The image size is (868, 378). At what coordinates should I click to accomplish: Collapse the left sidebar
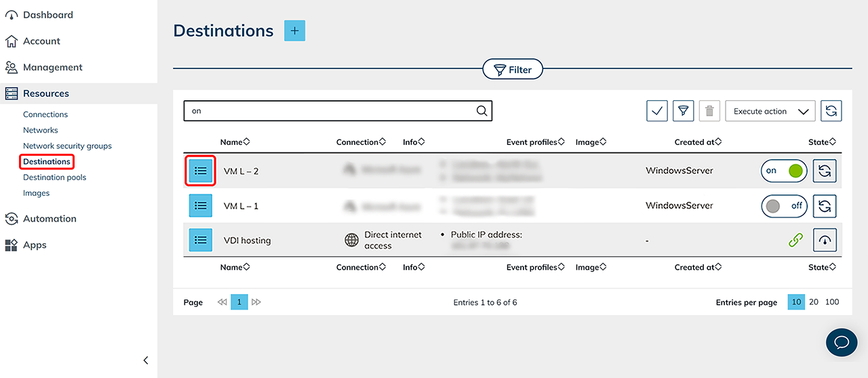point(145,360)
